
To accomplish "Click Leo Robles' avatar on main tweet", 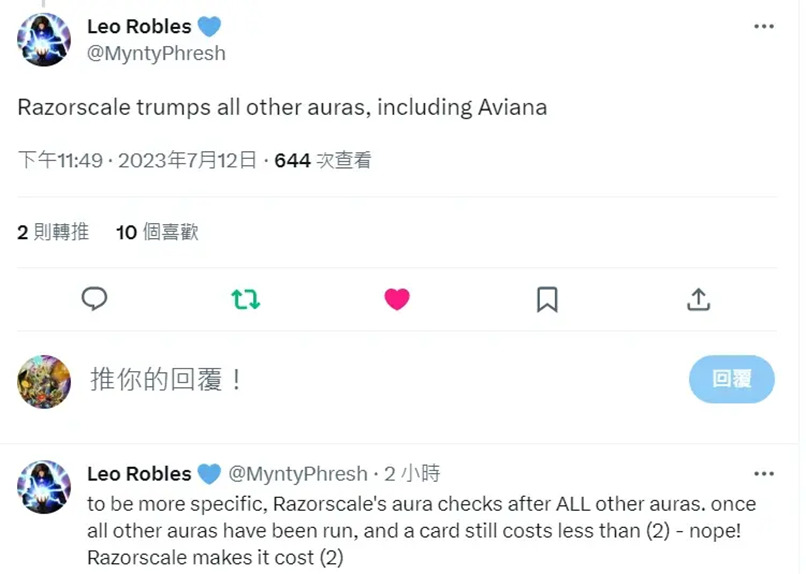I will click(x=44, y=41).
